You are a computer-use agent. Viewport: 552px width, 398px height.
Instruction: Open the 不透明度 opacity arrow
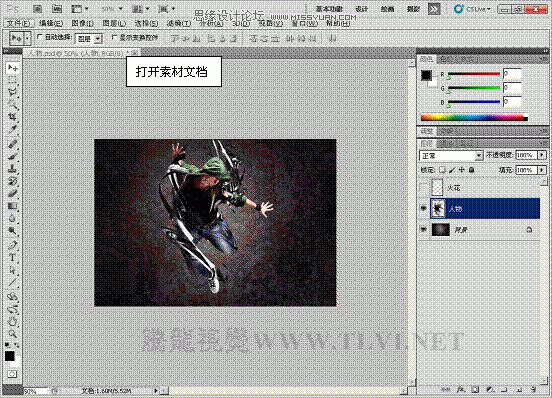coord(542,155)
